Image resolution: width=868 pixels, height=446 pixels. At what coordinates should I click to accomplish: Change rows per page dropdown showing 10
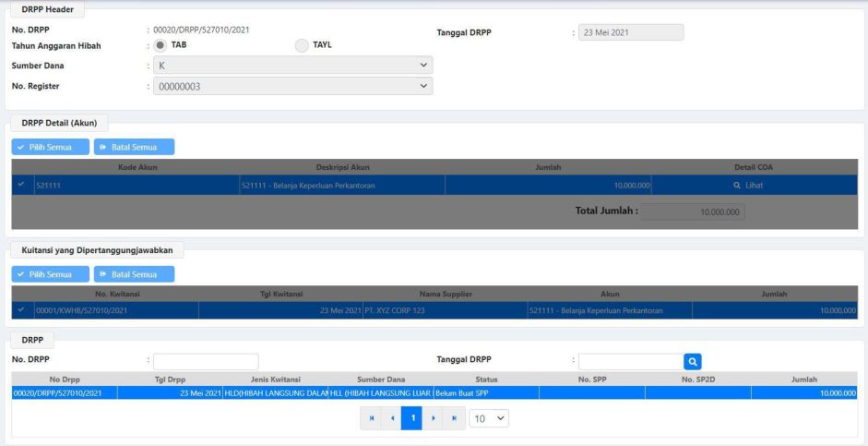pyautogui.click(x=489, y=418)
